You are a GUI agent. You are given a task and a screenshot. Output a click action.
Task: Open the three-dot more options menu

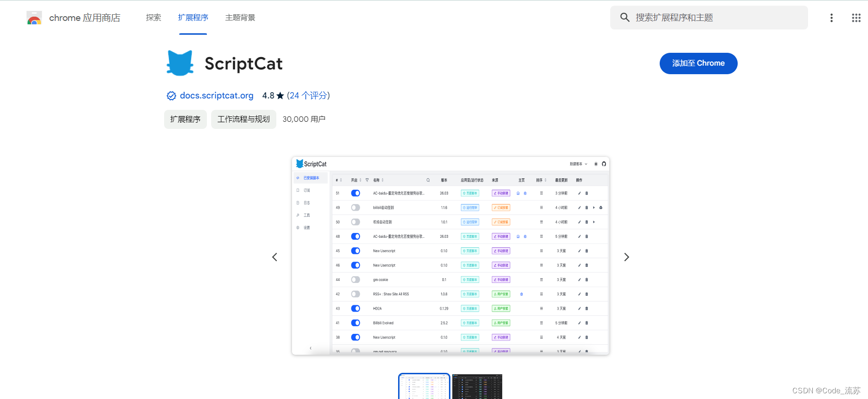pyautogui.click(x=831, y=18)
